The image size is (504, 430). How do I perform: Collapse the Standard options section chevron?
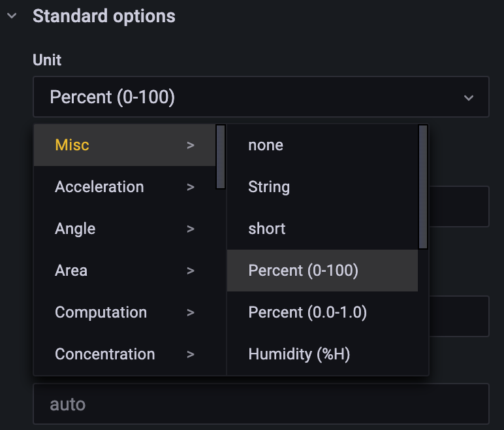[x=12, y=16]
